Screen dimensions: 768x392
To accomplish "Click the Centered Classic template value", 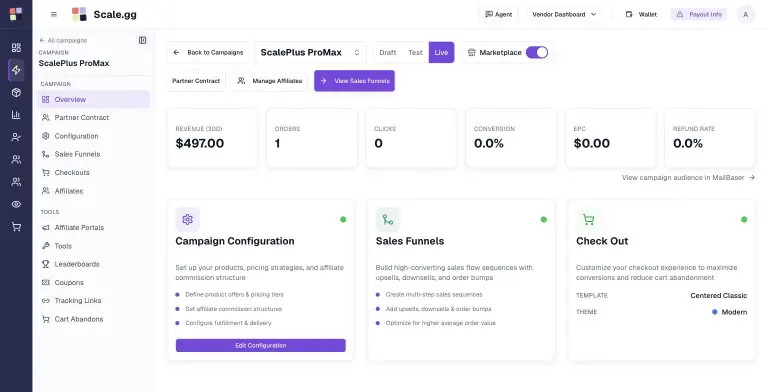I will coord(719,295).
